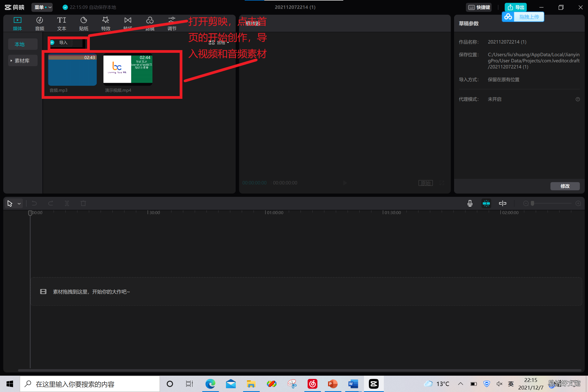The height and width of the screenshot is (392, 588).
Task: Open the 贴纸 stickers tab
Action: pyautogui.click(x=84, y=24)
